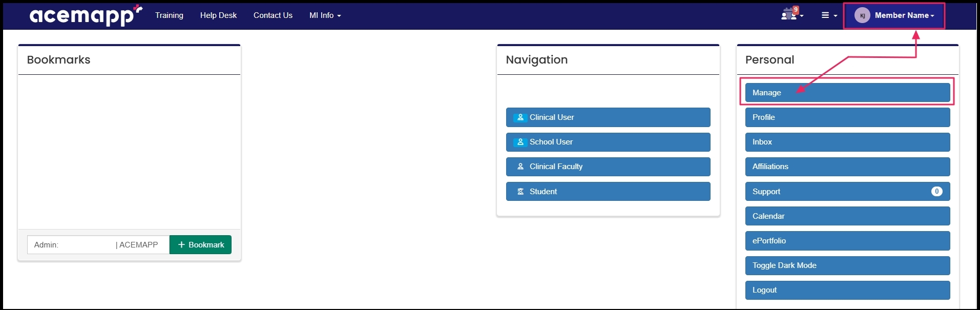Expand the Member Name dropdown
This screenshot has height=310, width=980.
pyautogui.click(x=904, y=15)
